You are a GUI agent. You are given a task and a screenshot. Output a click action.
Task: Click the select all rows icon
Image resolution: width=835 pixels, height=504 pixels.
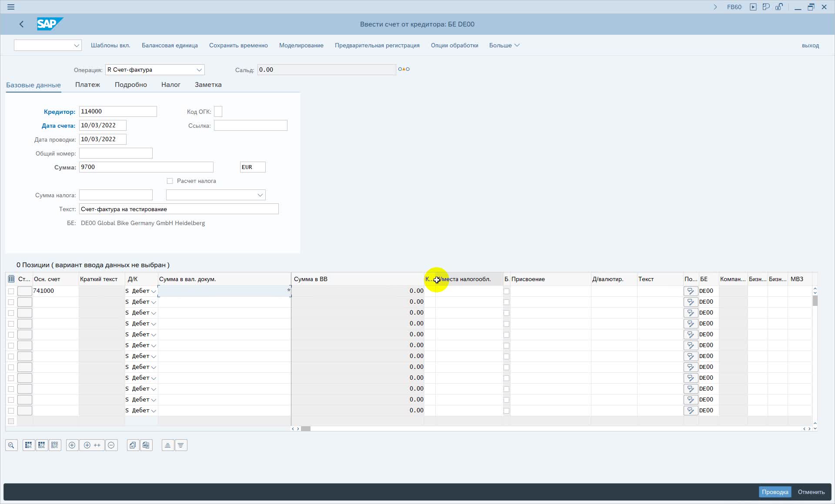coord(29,445)
